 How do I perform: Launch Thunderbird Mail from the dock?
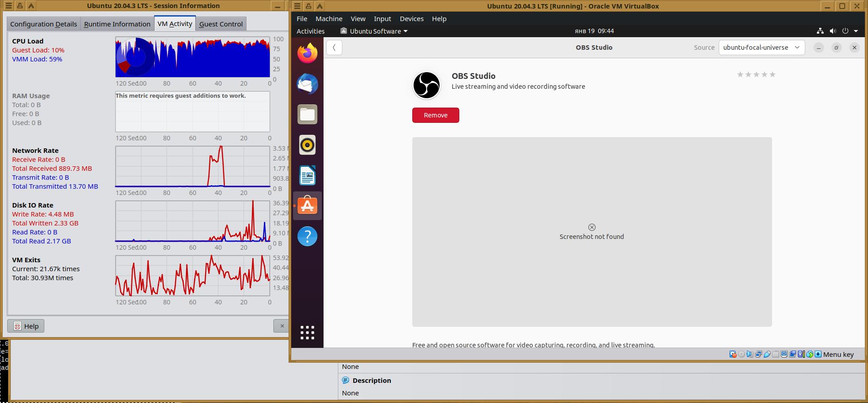pyautogui.click(x=307, y=84)
